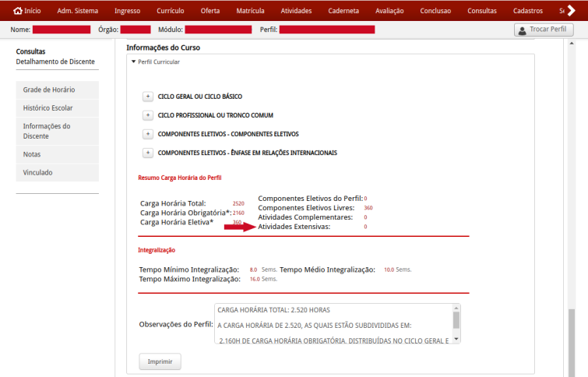This screenshot has width=588, height=377.
Task: Click the right arrow to show more menus
Action: click(x=572, y=10)
